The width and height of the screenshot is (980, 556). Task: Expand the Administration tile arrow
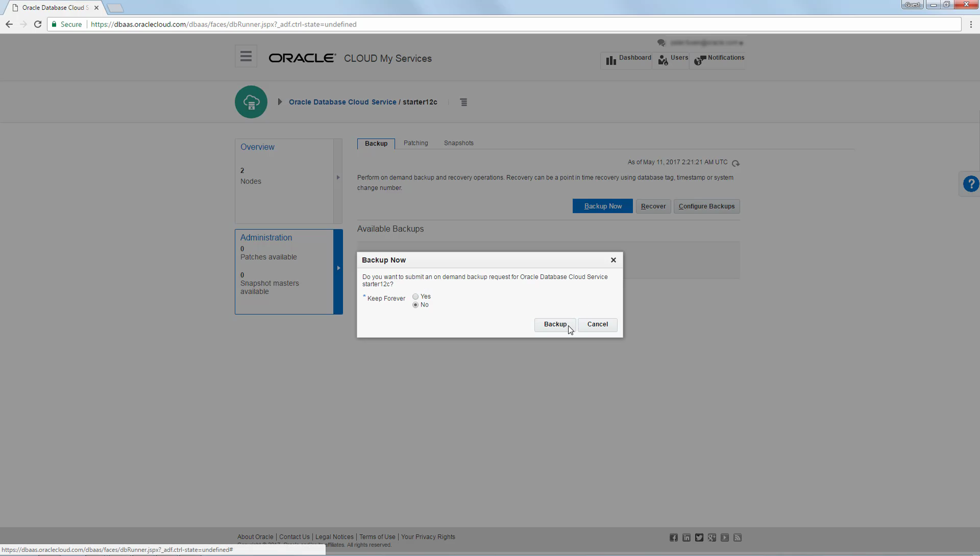click(x=338, y=268)
